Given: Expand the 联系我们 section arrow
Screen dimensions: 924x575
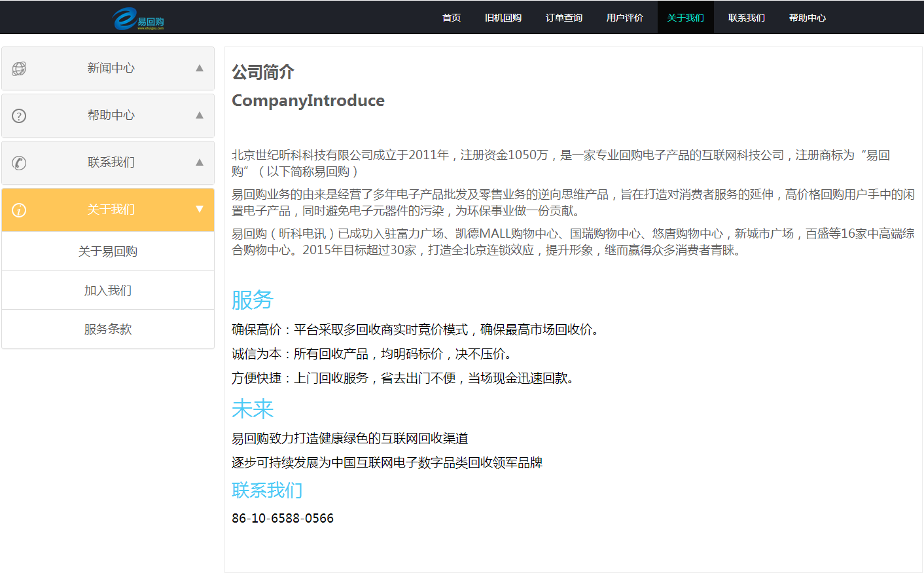Looking at the screenshot, I should (x=200, y=162).
